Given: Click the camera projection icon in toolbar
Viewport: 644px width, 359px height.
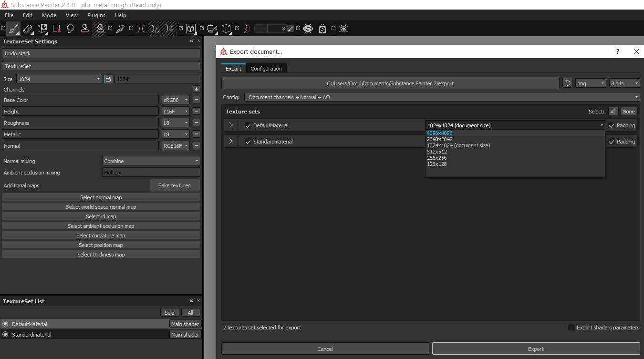Looking at the screenshot, I should pos(212,29).
